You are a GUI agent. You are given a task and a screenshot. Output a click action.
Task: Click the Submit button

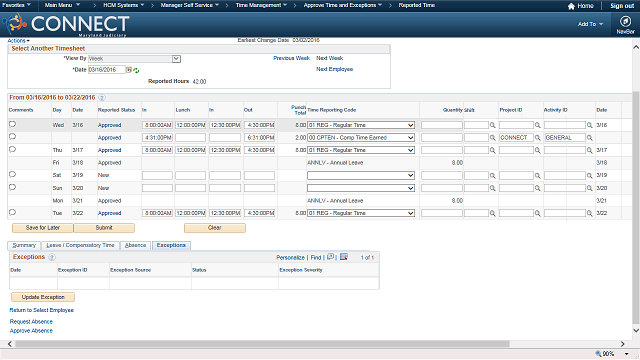click(x=104, y=228)
